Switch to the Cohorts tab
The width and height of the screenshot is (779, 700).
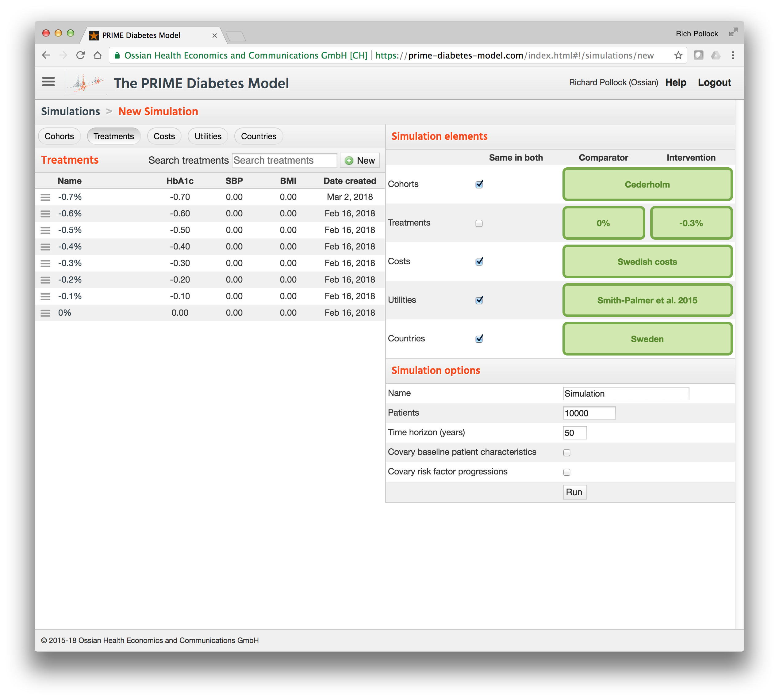click(59, 137)
